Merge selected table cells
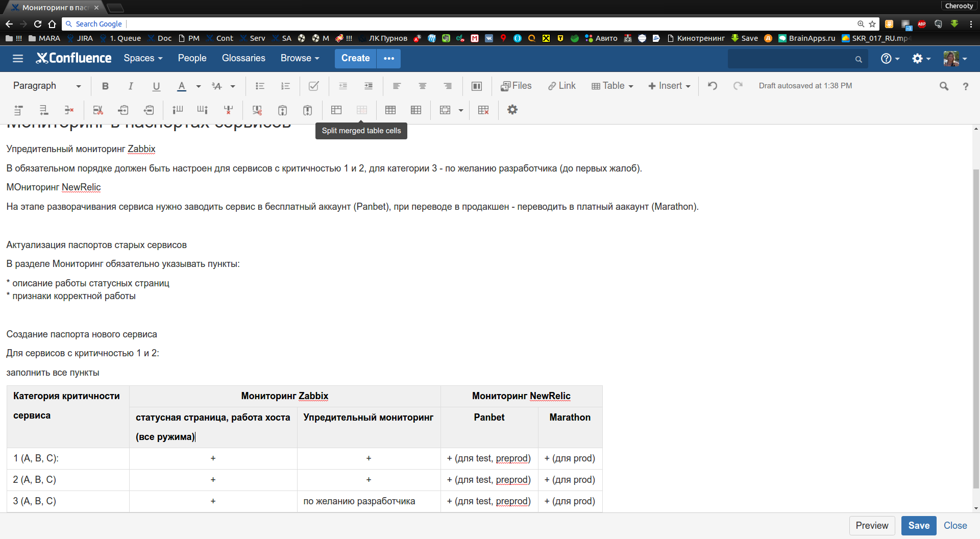The image size is (980, 539). click(x=336, y=110)
